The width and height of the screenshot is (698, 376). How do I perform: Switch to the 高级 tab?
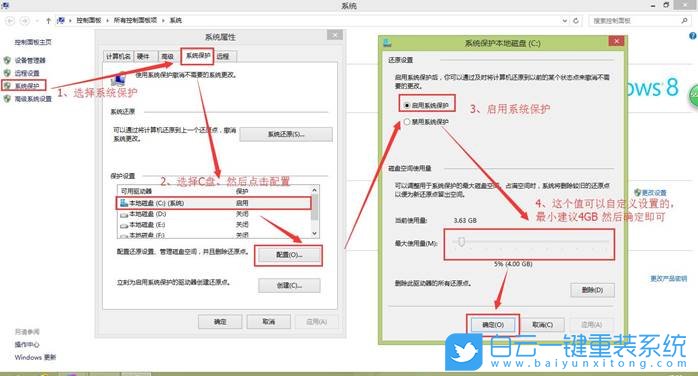(x=168, y=57)
